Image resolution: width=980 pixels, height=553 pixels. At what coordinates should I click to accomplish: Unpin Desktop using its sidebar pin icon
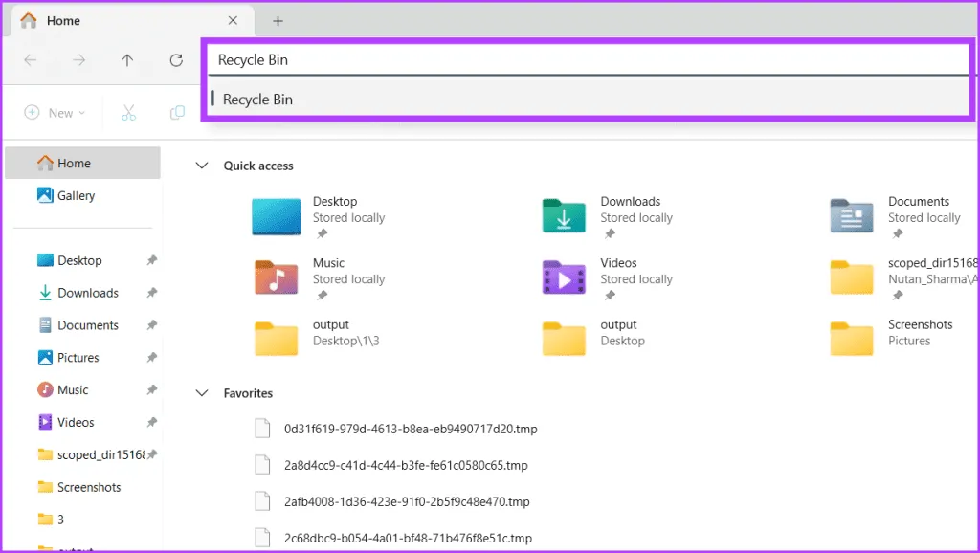point(151,260)
